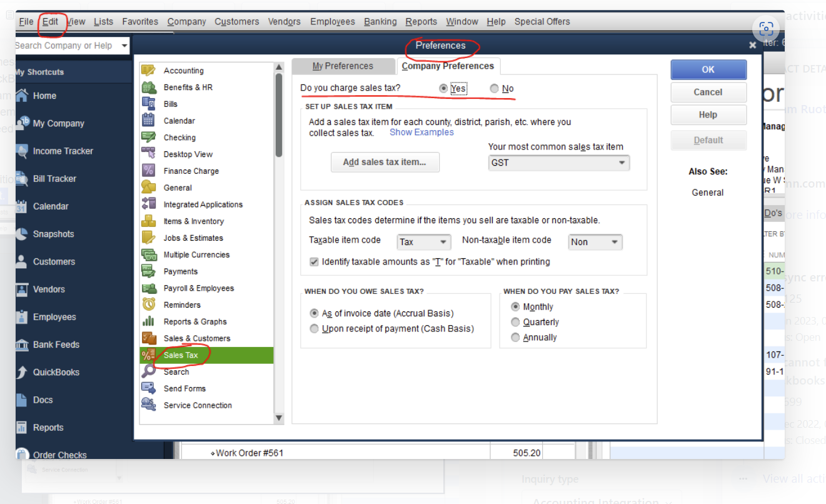Select Annually sales tax payment
This screenshot has height=504, width=826.
(x=515, y=337)
